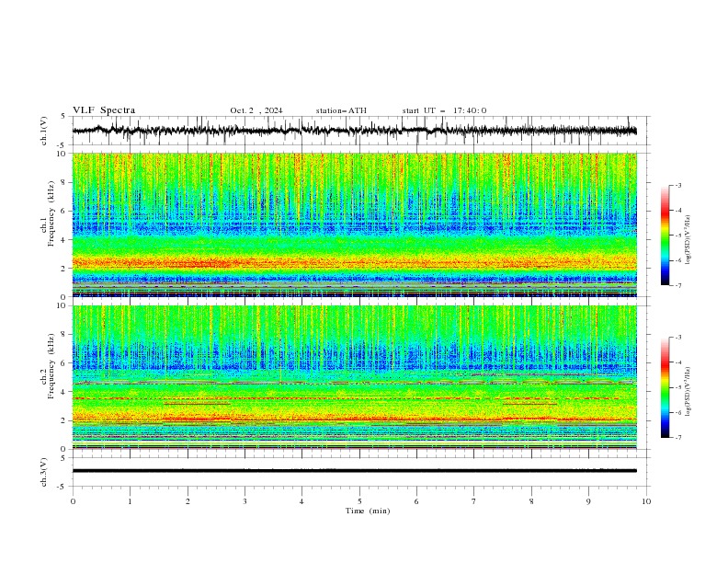
Task: Select the "Oct. 2 , 2024" date label
Action: tap(256, 110)
